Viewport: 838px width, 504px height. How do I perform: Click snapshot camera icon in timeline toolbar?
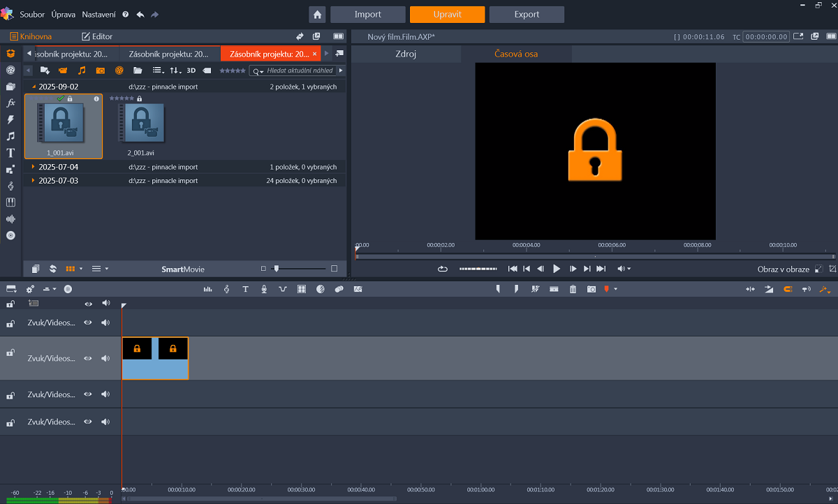click(x=591, y=289)
